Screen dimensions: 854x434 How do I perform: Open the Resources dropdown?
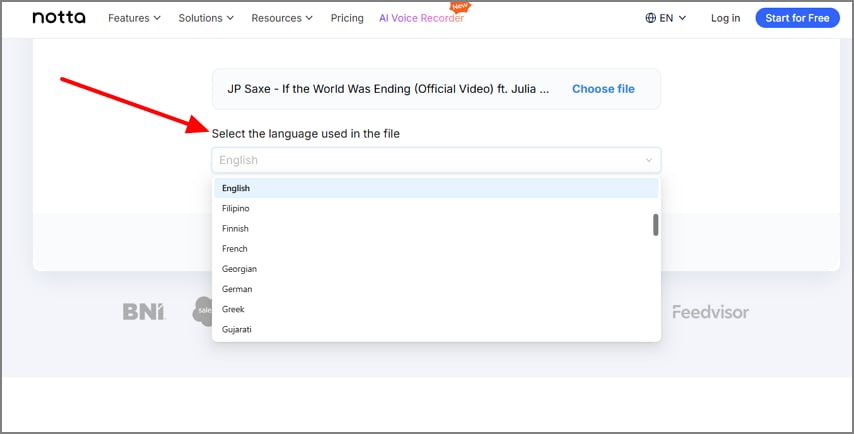(282, 18)
